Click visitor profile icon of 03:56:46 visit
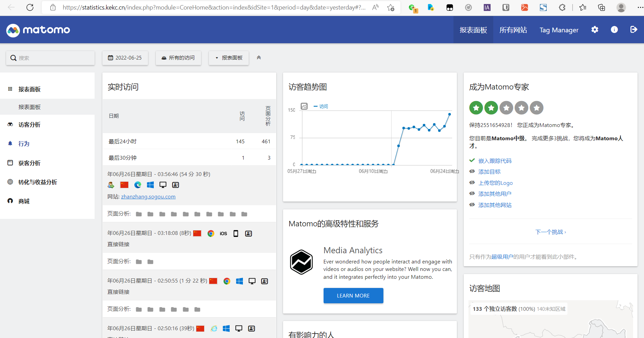 tap(176, 185)
